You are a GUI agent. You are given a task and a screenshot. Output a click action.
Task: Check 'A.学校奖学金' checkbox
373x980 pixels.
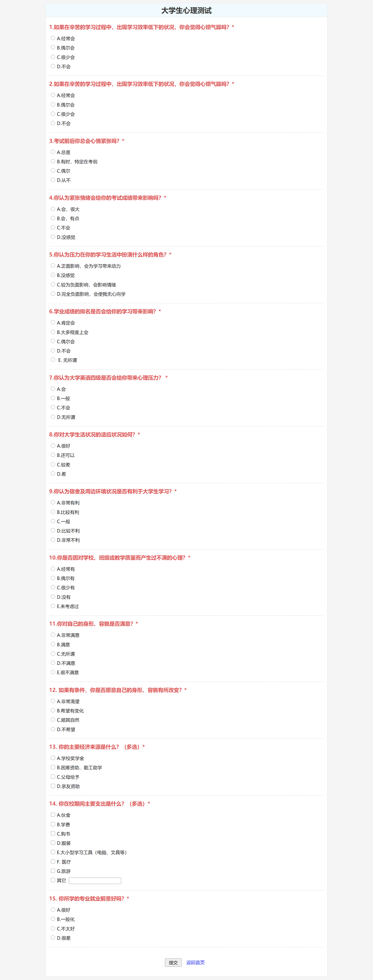click(53, 758)
